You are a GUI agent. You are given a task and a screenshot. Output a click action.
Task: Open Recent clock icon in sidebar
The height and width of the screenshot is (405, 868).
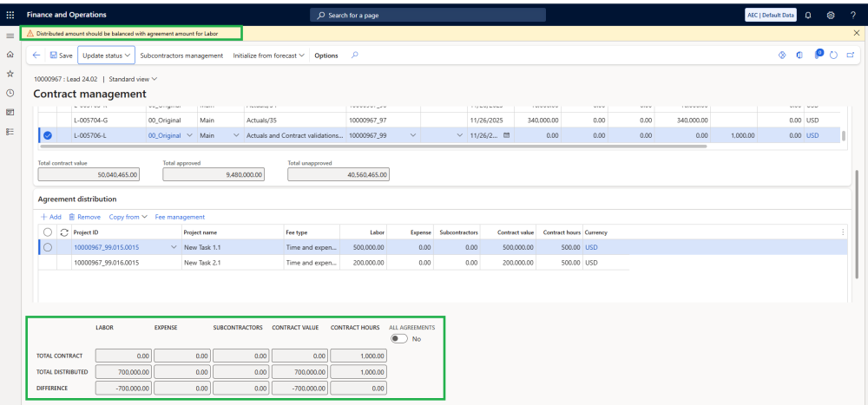click(x=10, y=93)
